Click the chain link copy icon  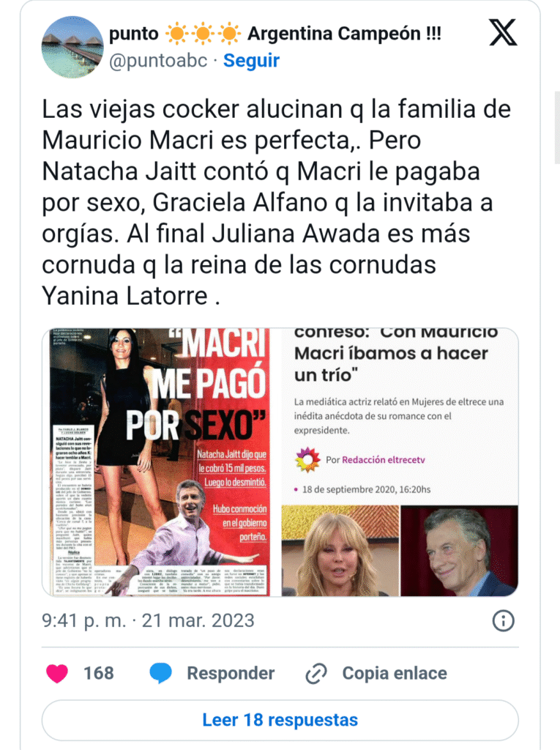(316, 674)
